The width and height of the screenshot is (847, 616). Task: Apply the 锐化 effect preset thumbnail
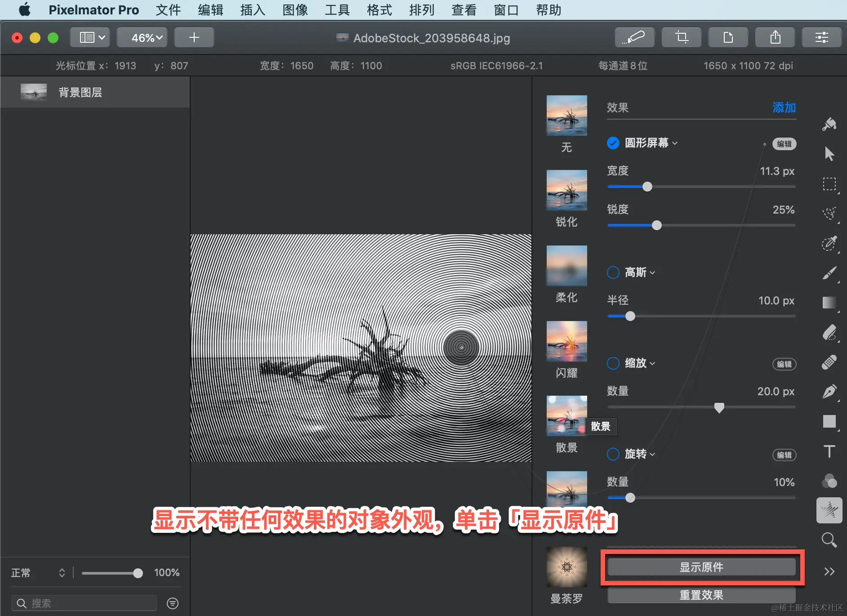(x=566, y=190)
